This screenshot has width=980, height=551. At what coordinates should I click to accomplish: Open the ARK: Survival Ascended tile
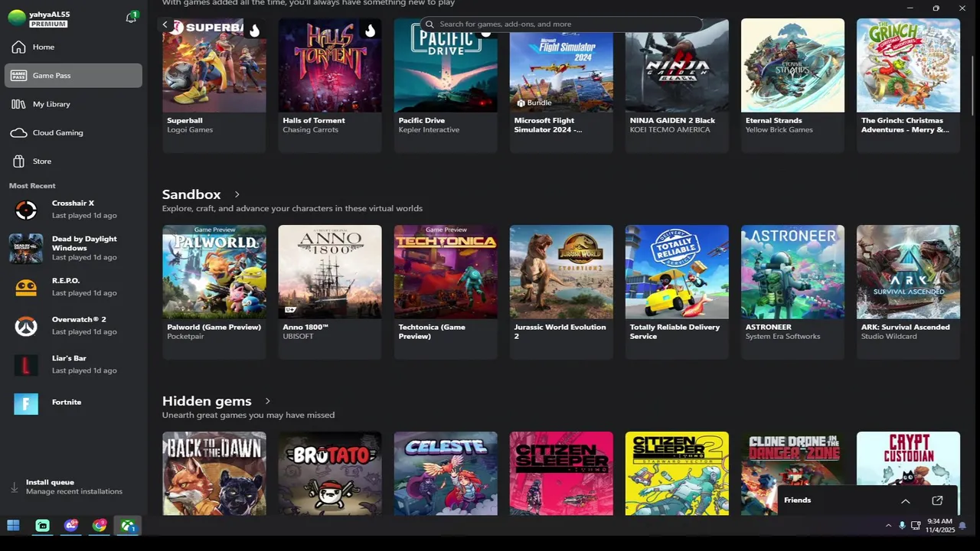point(908,292)
